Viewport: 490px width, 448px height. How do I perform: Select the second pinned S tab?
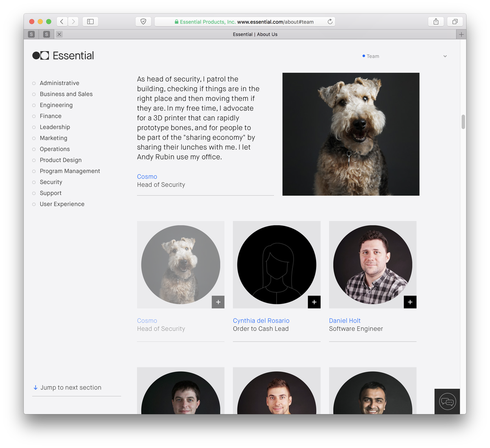click(x=47, y=34)
